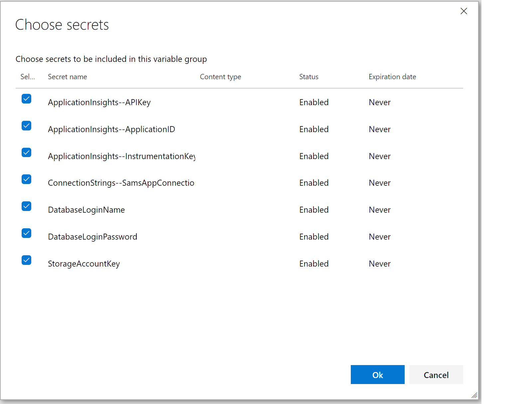Toggle the DatabaseLoginName checkbox

click(26, 206)
